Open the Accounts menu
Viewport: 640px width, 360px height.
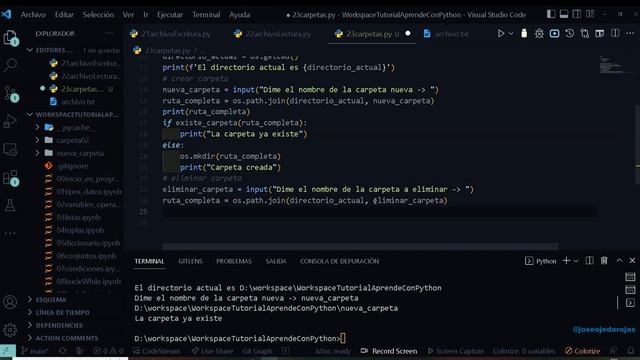pyautogui.click(x=10, y=302)
